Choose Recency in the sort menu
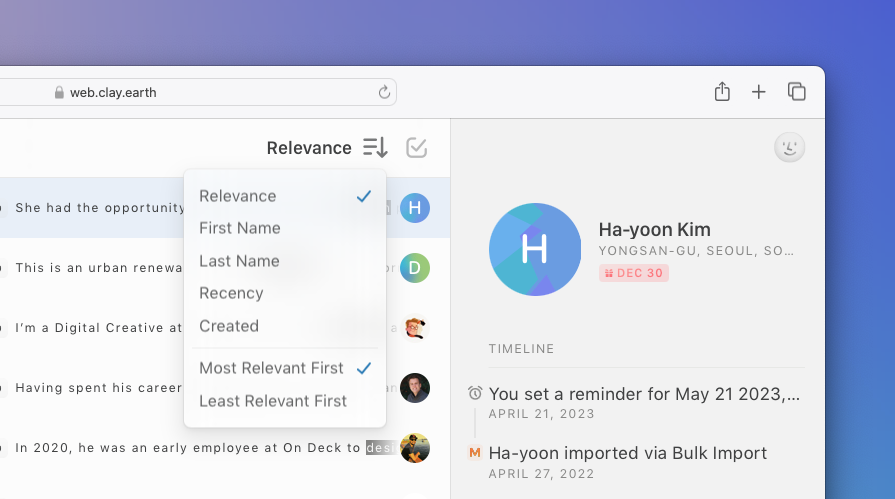895x499 pixels. [x=231, y=293]
